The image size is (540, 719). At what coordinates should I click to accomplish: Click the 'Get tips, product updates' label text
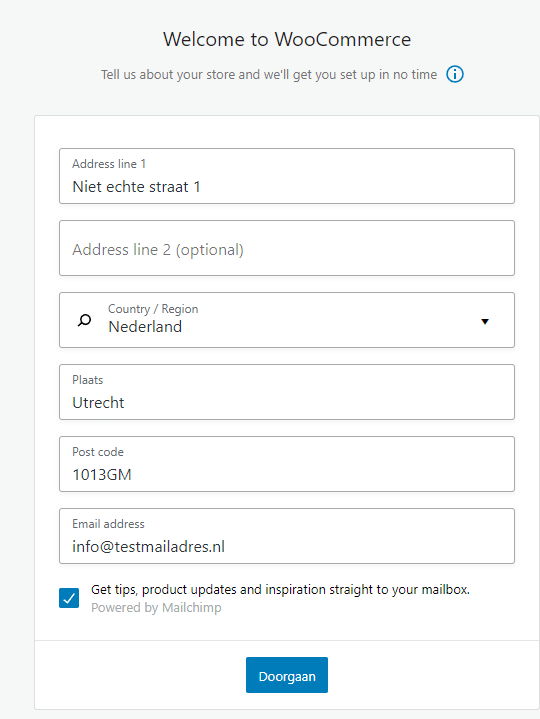pyautogui.click(x=280, y=590)
